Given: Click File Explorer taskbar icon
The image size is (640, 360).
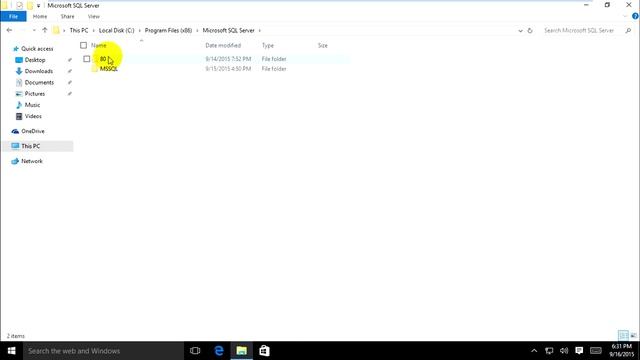Looking at the screenshot, I should click(x=242, y=351).
